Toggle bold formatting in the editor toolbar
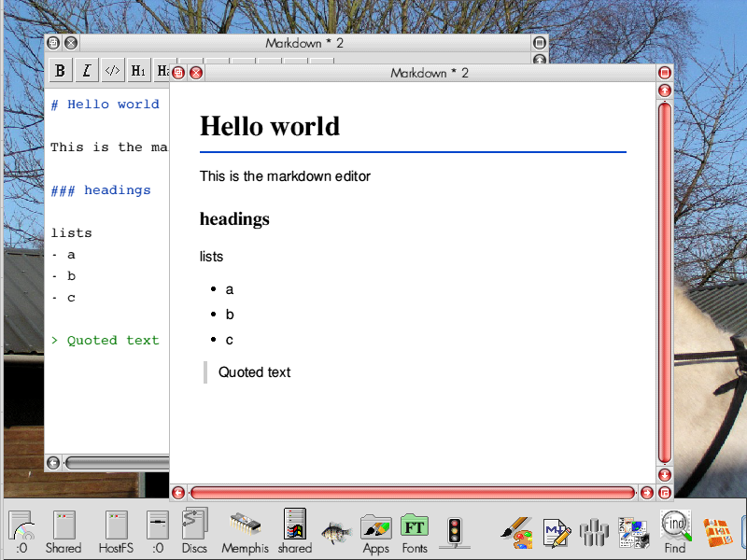The image size is (747, 560). click(x=60, y=71)
